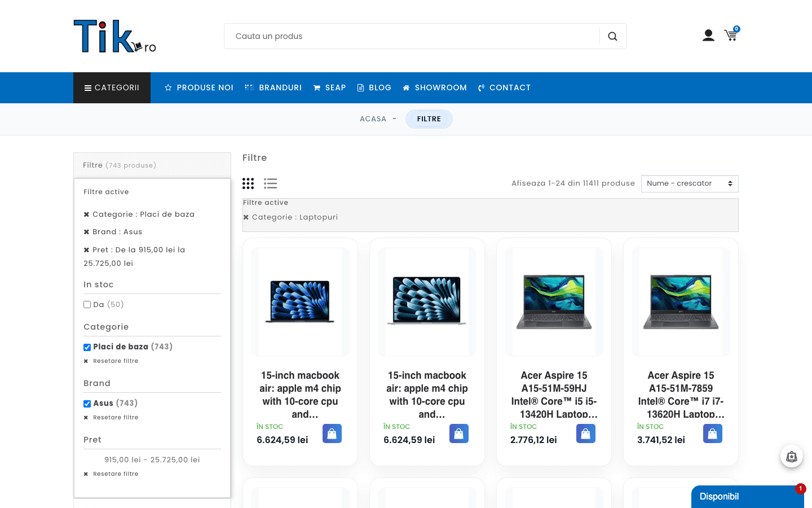
Task: Add Acer Aspire A15-51M-7859 to cart
Action: 713,433
